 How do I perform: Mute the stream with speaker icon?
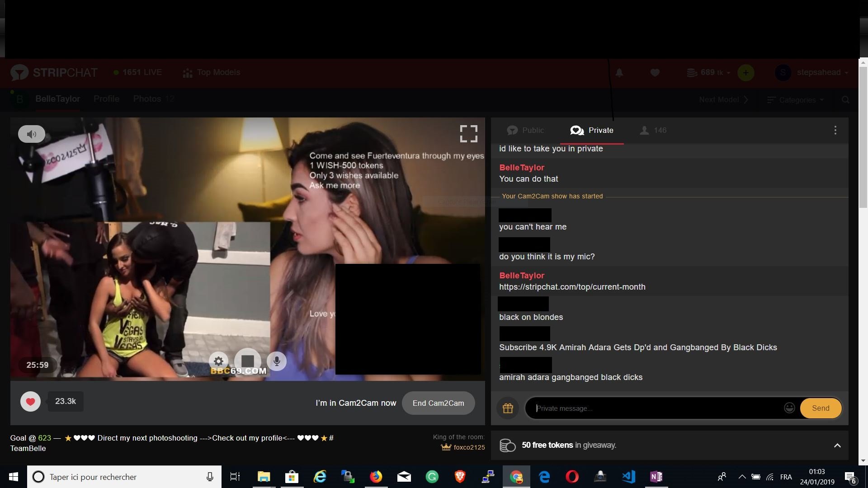coord(32,134)
